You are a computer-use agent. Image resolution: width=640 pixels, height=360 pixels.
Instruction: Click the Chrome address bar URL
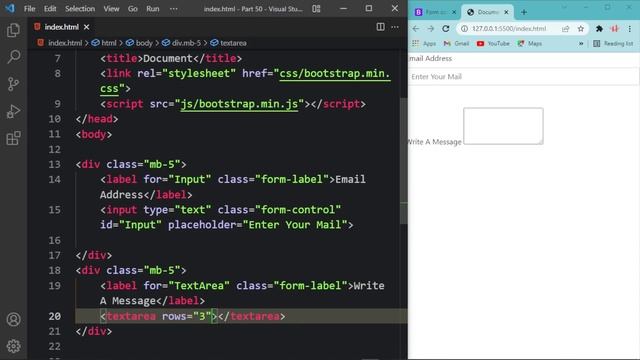[509, 29]
